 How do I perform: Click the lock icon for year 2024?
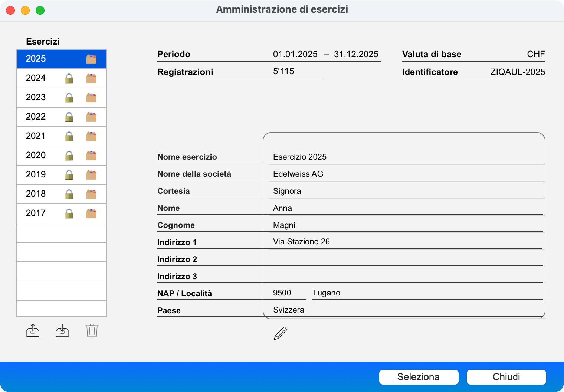(x=69, y=78)
